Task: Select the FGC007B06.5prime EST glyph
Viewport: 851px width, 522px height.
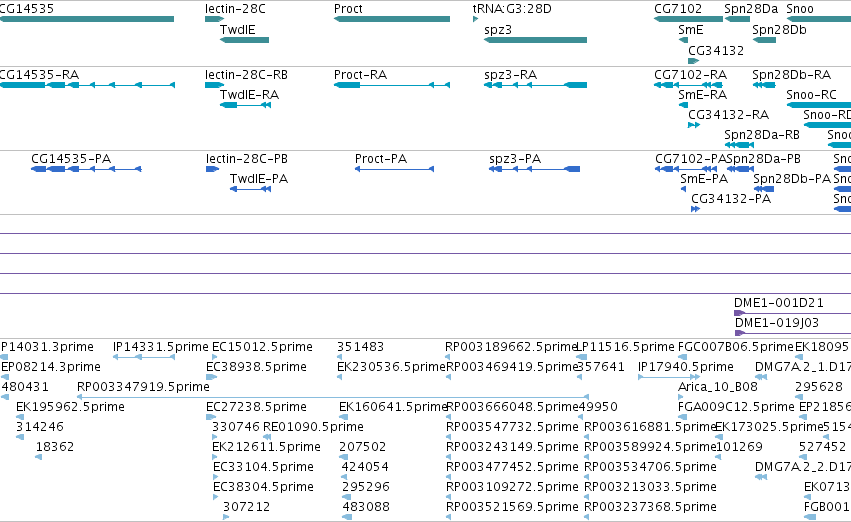Action: 683,357
